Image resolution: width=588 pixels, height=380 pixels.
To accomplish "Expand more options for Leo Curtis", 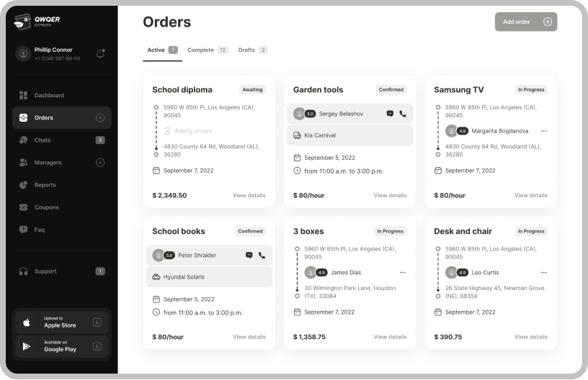I will (543, 272).
